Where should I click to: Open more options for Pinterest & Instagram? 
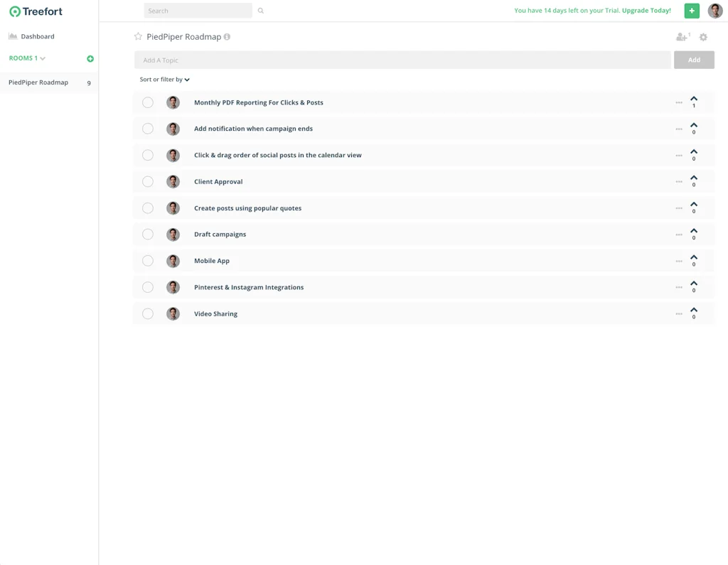click(x=679, y=287)
